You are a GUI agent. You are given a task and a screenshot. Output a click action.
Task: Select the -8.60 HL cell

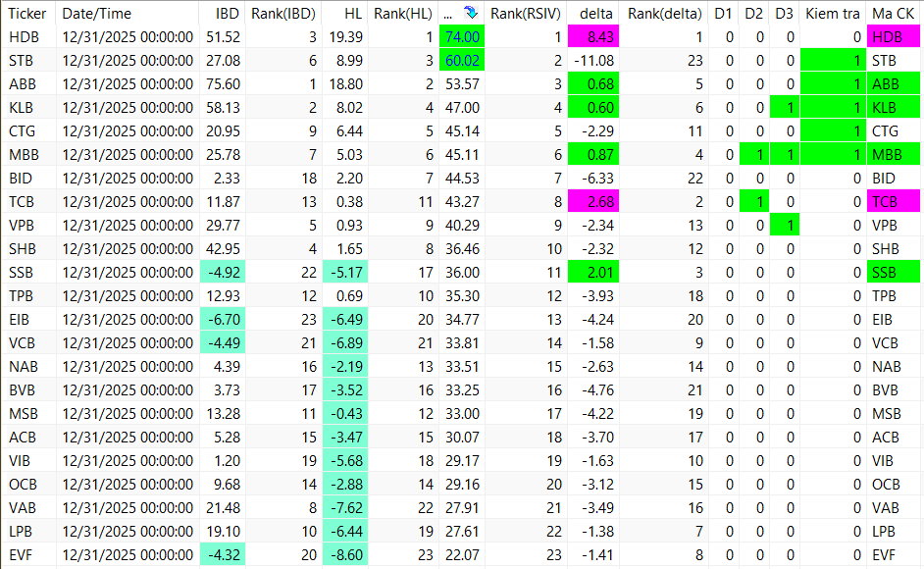pos(345,555)
